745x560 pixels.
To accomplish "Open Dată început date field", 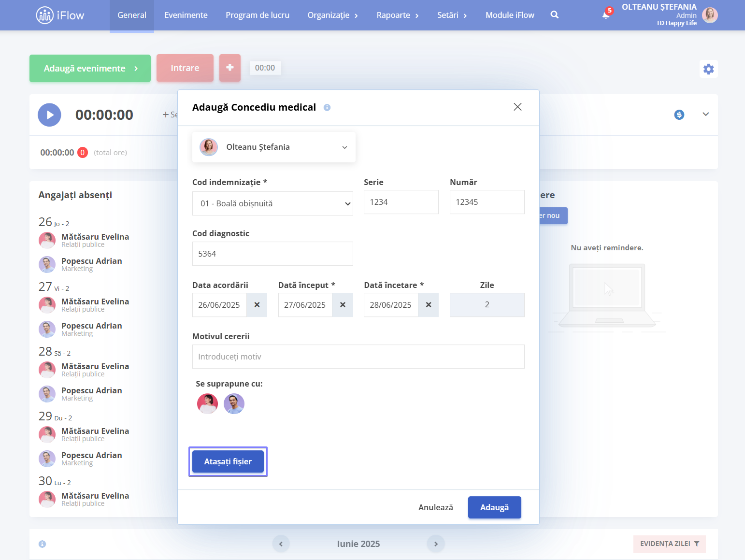I will click(305, 305).
